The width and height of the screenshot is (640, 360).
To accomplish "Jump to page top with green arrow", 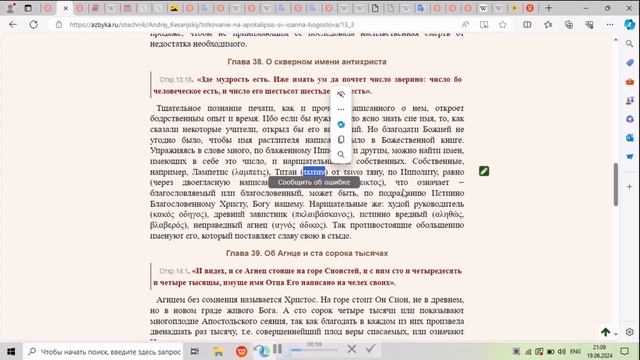I will point(606,332).
